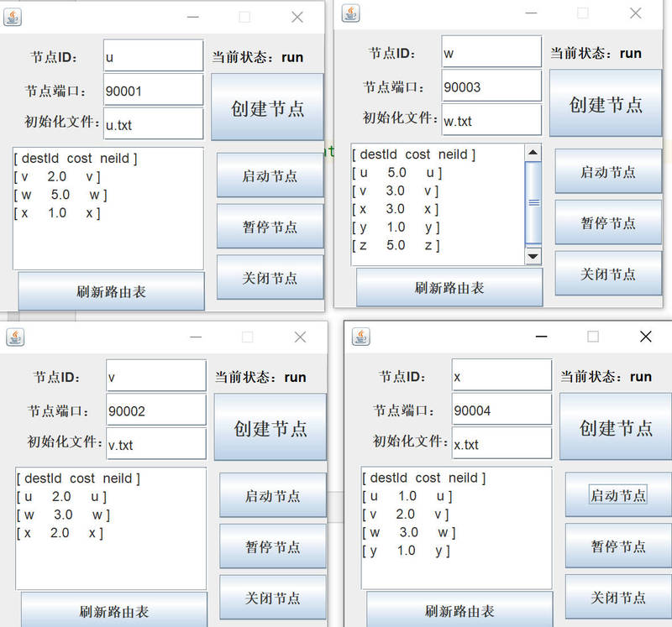
Task: Close the node u window
Action: click(x=297, y=17)
